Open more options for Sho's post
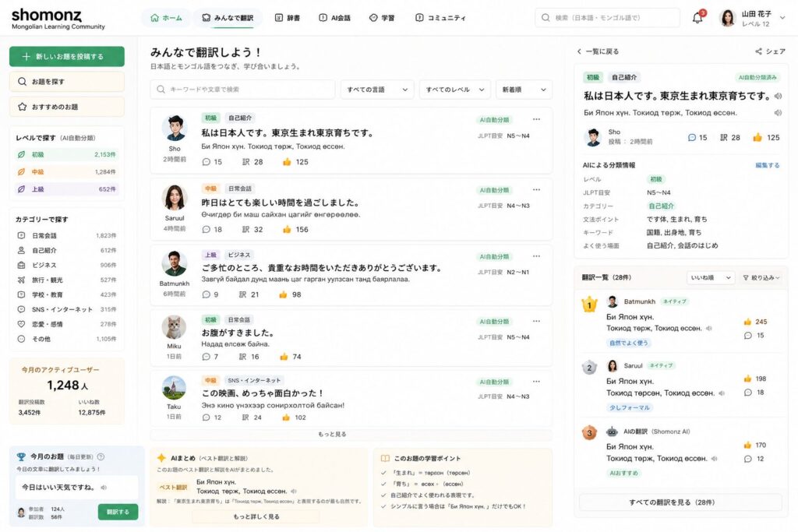 (536, 119)
